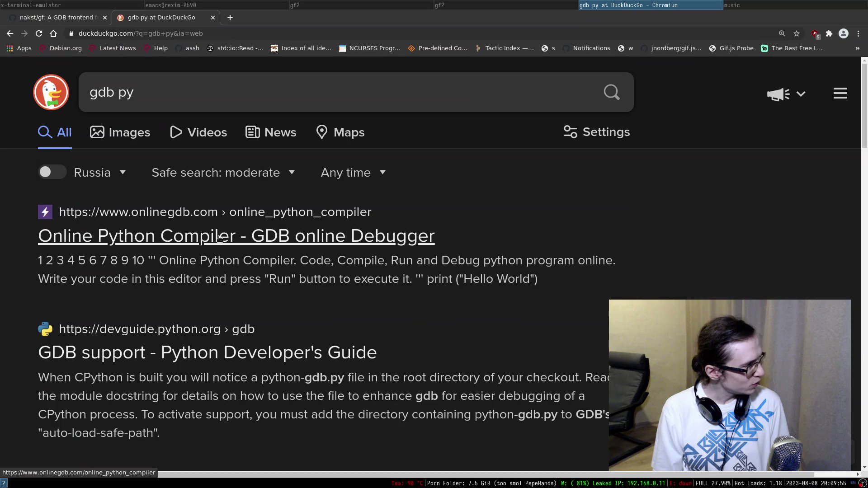Viewport: 868px width, 488px height.
Task: Click the DuckDuckGo duck logo
Action: point(51,92)
